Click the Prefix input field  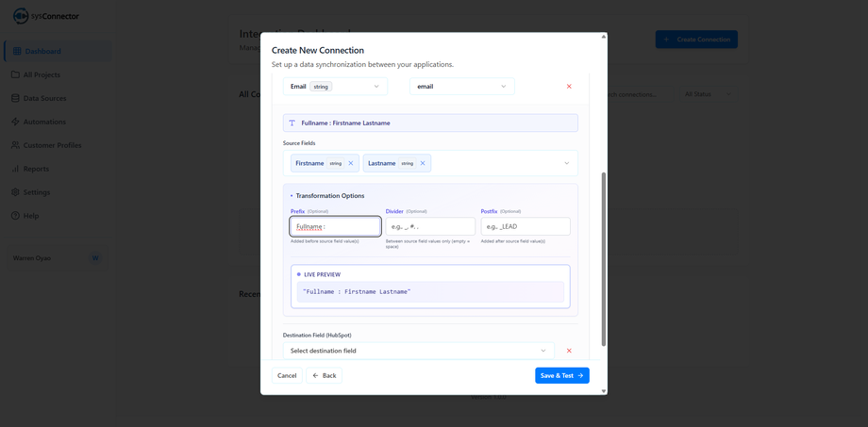pos(336,226)
